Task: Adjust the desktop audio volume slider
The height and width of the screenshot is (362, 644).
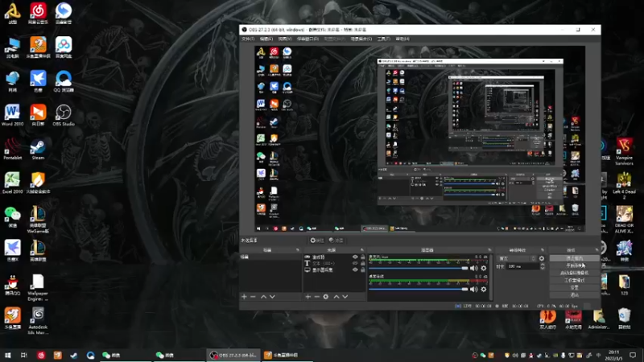Action: click(x=418, y=289)
